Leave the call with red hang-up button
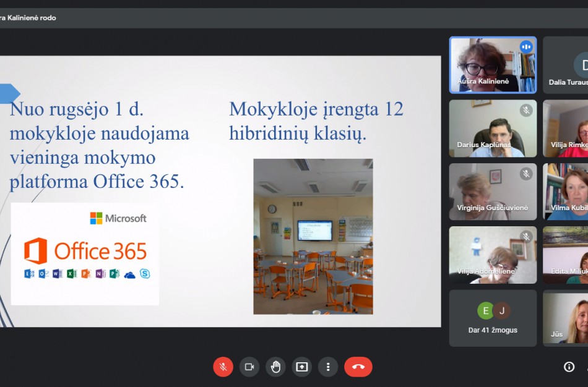Image resolution: width=588 pixels, height=387 pixels. (358, 367)
